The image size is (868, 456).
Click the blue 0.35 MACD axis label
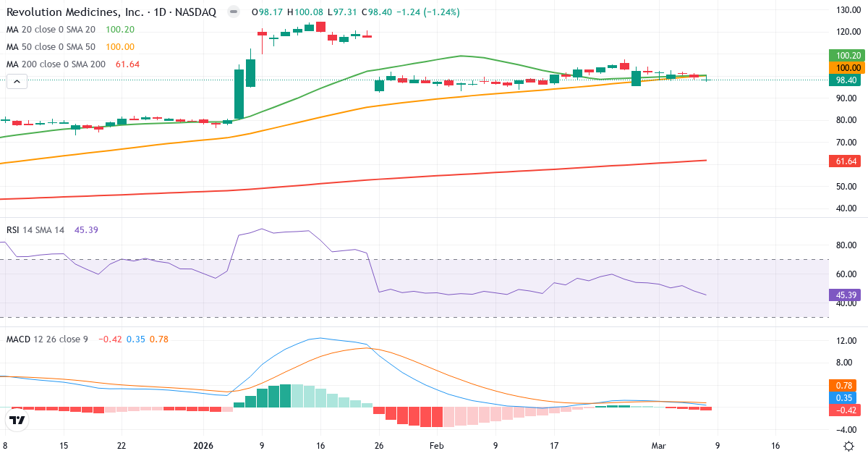(845, 396)
